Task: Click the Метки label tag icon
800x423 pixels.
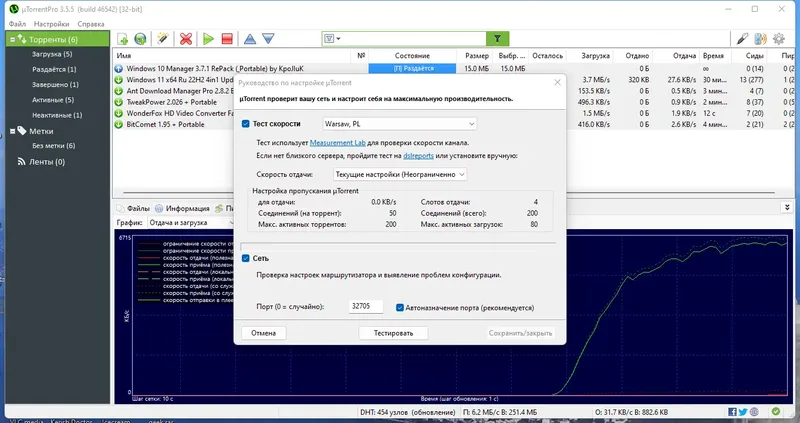Action: pyautogui.click(x=21, y=131)
